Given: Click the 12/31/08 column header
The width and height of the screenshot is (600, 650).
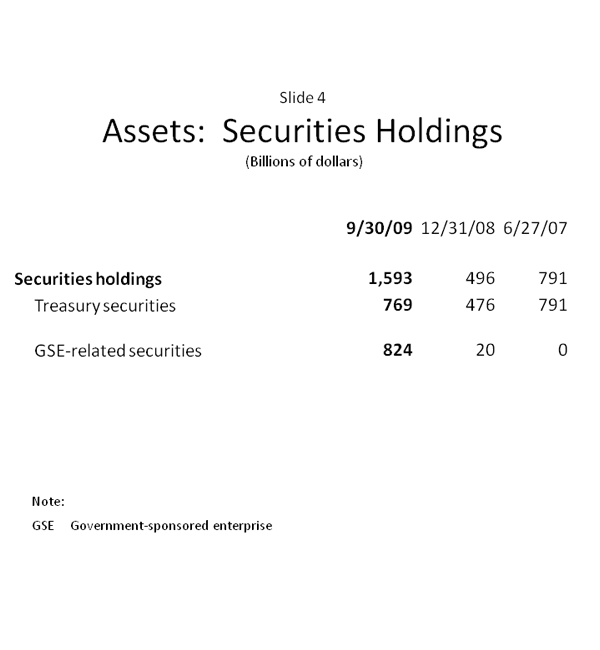Looking at the screenshot, I should pos(458,228).
